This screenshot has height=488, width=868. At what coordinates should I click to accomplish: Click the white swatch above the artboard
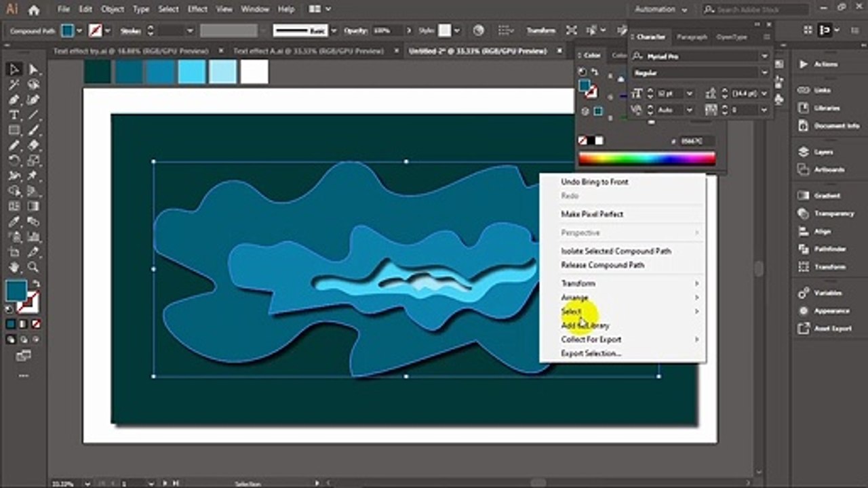point(254,72)
